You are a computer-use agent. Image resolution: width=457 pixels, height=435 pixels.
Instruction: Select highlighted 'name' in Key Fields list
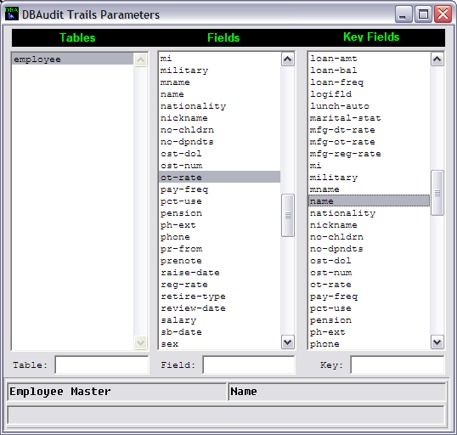tap(369, 201)
